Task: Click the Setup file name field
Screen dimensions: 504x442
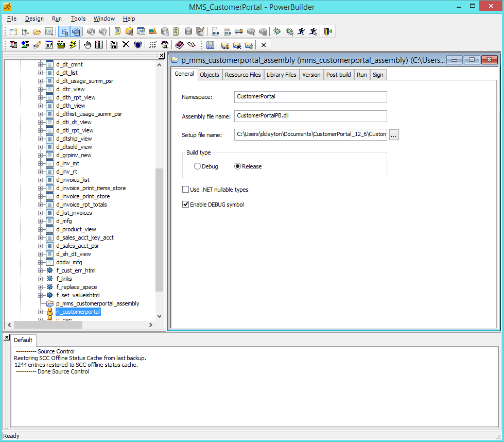Action: pos(310,134)
